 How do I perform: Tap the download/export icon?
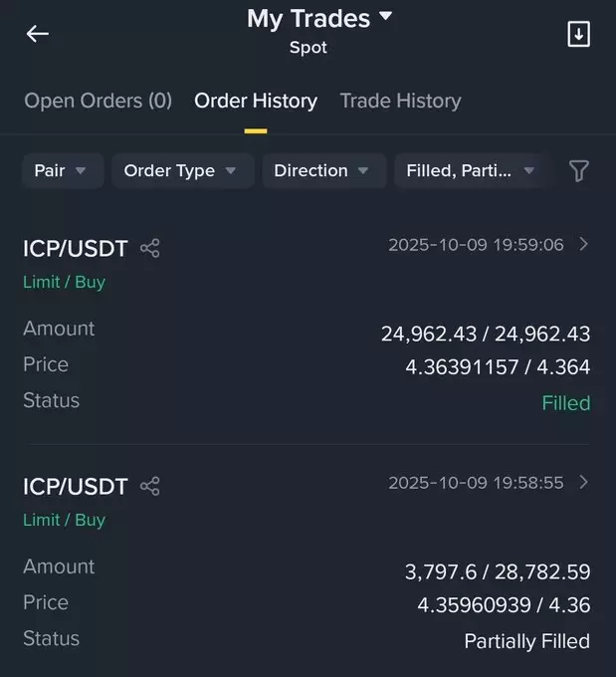578,34
